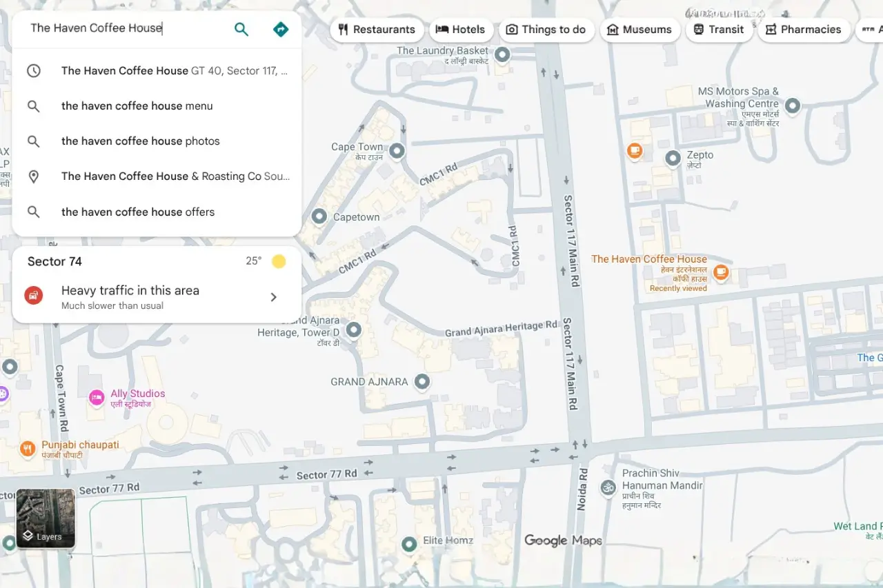
Task: Click the Pharmacies filter button
Action: (x=803, y=30)
